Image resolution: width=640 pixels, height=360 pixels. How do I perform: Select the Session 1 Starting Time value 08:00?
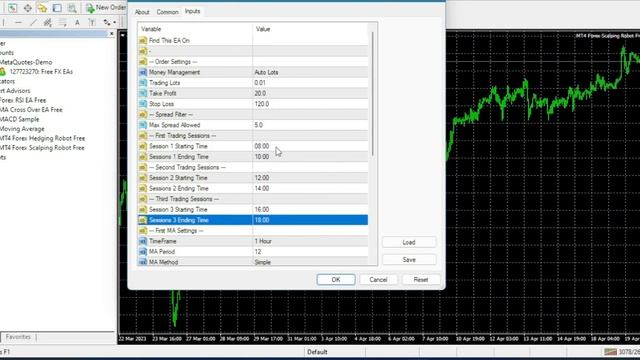coord(310,146)
